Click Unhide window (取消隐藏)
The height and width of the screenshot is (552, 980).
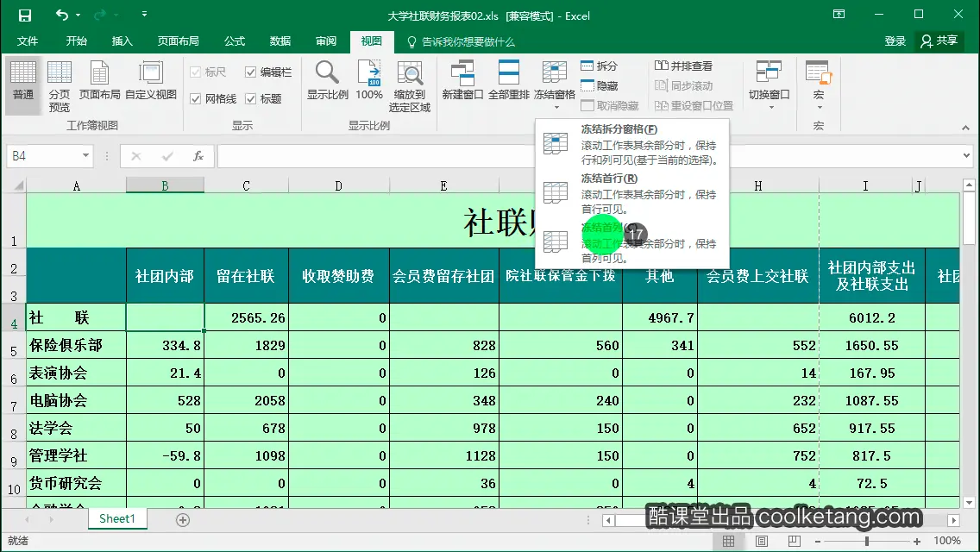click(609, 105)
